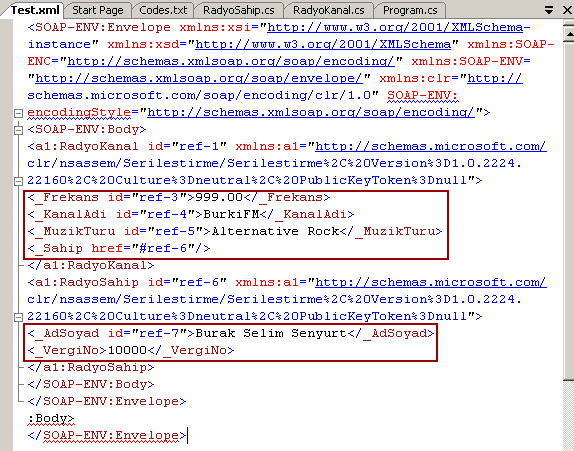The image size is (574, 451).
Task: Click the underlined stray :Body> error text
Action: click(x=51, y=418)
